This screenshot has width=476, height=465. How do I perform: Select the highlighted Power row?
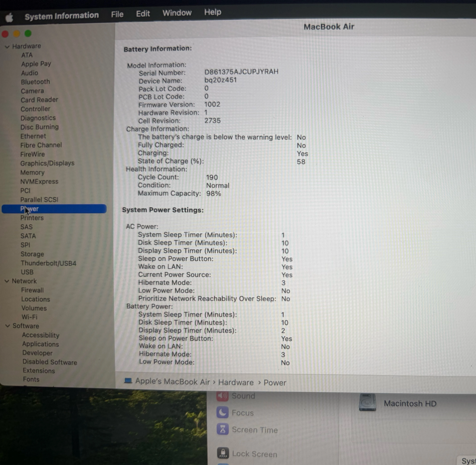pyautogui.click(x=54, y=209)
